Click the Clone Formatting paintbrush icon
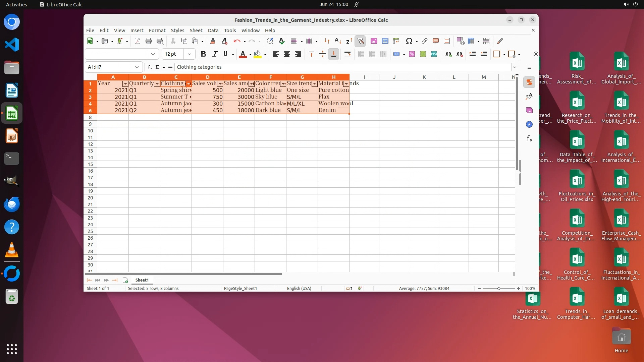 212,41
